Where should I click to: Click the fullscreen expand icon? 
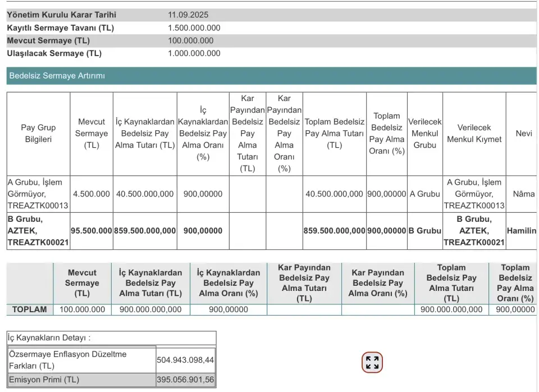pos(372,362)
